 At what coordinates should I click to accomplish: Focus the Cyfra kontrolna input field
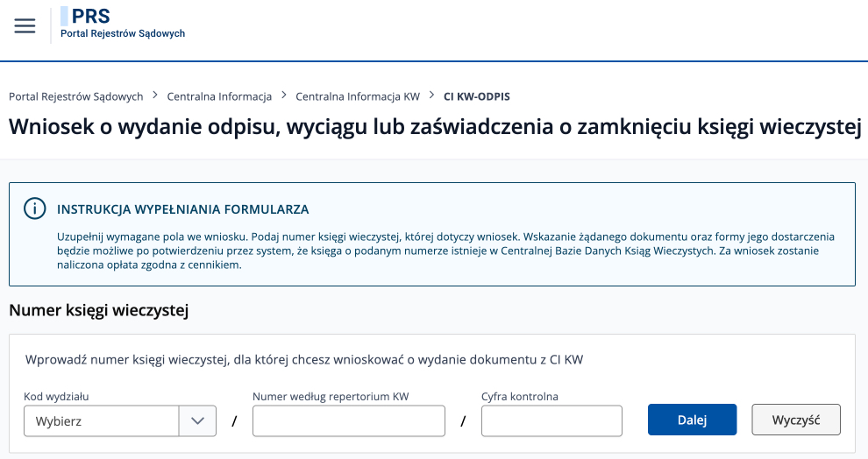(551, 420)
